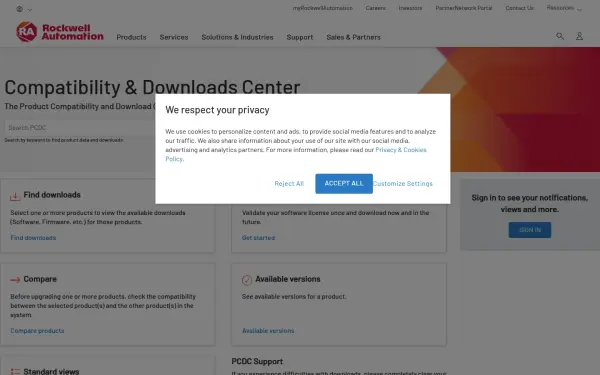Open the Support menu
Viewport: 600px width, 375px height.
tap(300, 37)
